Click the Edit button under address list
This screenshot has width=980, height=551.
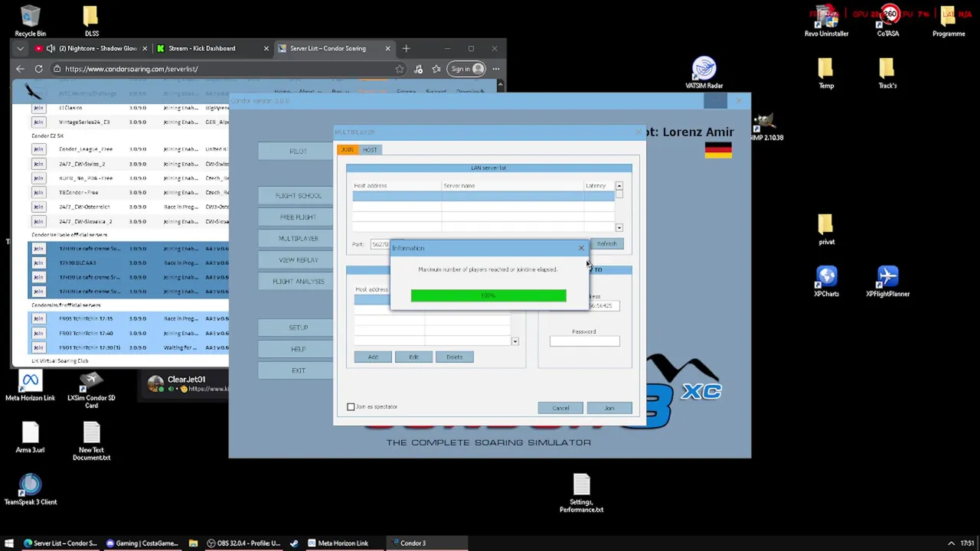(413, 357)
